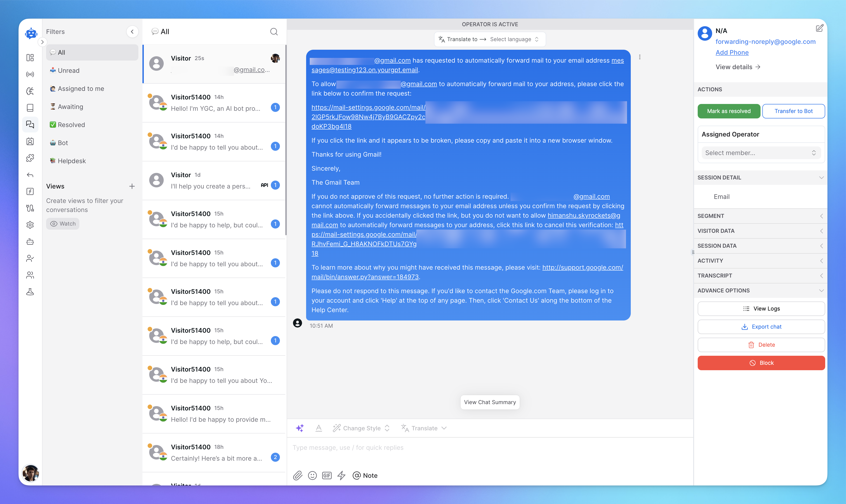
Task: Click the Add Phone link
Action: pyautogui.click(x=732, y=52)
